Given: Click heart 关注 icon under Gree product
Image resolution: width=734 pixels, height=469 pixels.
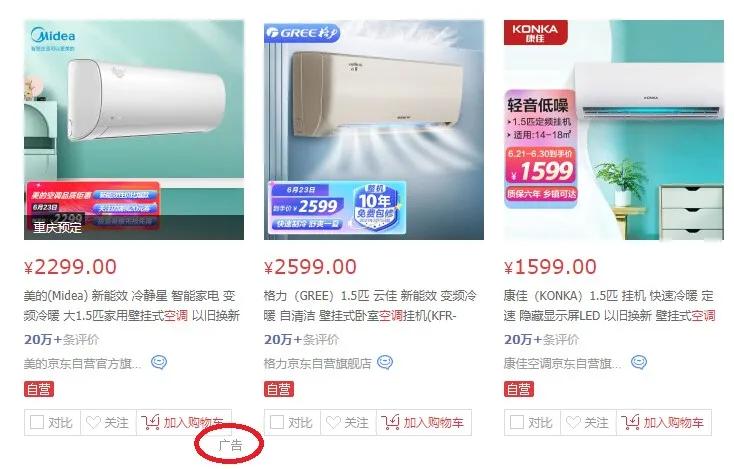Looking at the screenshot, I should pyautogui.click(x=333, y=423).
